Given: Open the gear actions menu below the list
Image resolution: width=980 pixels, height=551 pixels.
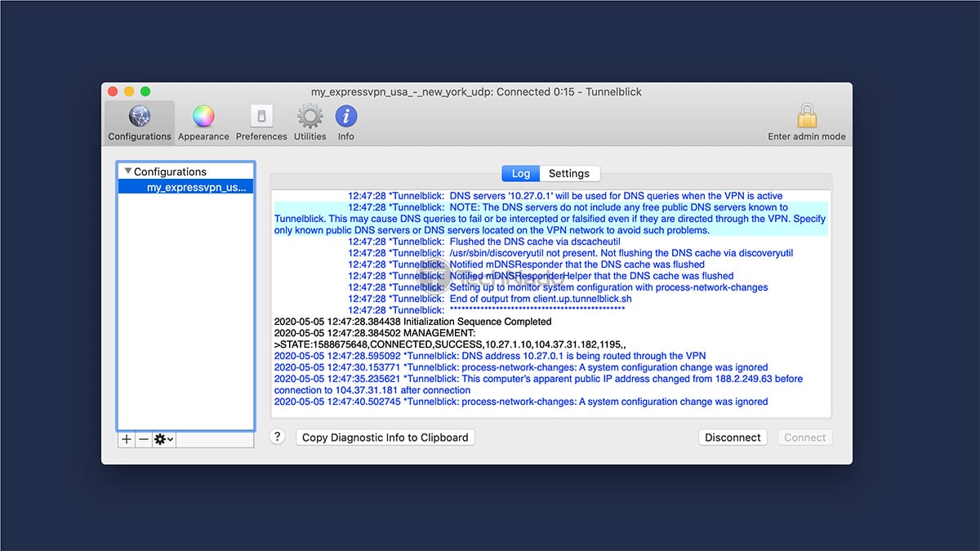Looking at the screenshot, I should point(164,439).
